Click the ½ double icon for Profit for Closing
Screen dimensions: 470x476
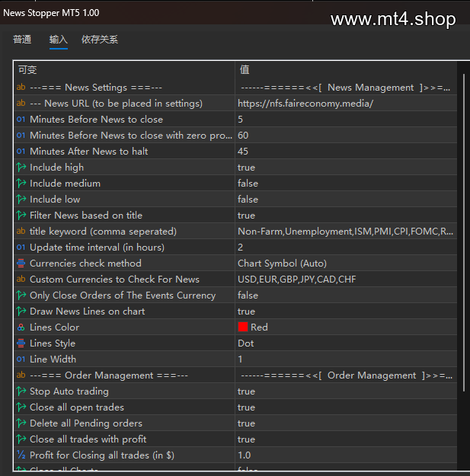point(21,455)
